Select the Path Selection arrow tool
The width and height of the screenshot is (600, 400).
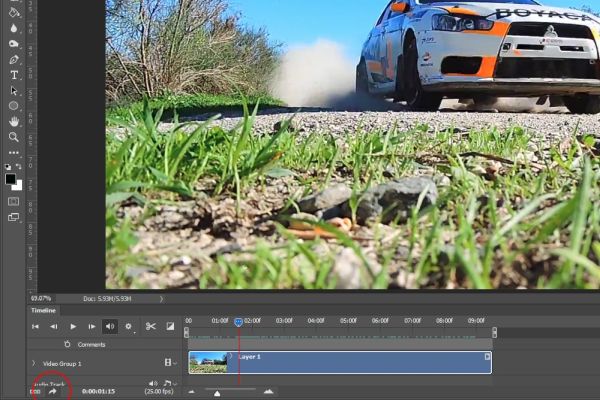click(x=14, y=91)
